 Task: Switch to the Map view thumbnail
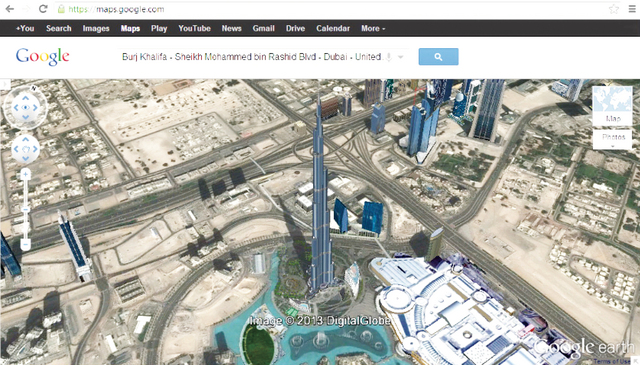pyautogui.click(x=612, y=105)
